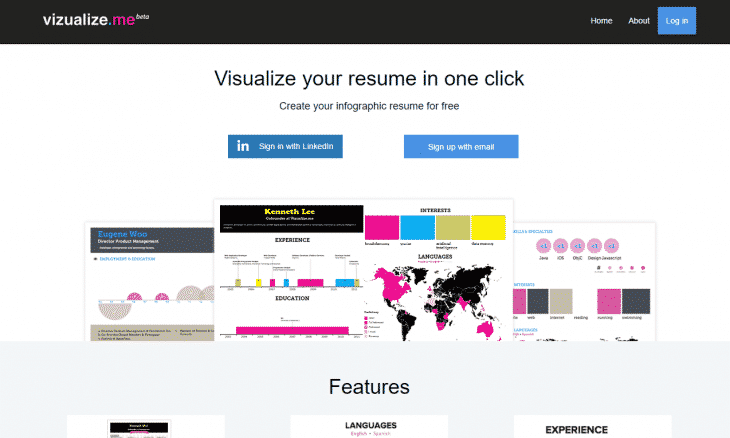Viewport: 730px width, 438px height.
Task: Choose Sign up with email
Action: point(461,147)
